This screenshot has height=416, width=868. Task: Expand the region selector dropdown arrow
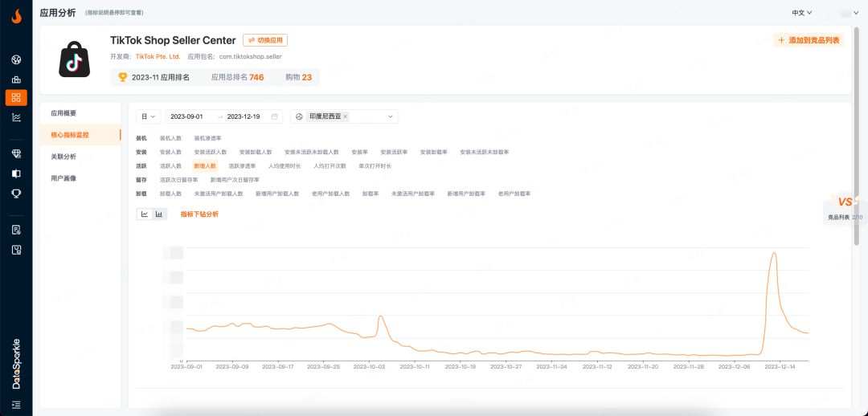click(391, 116)
